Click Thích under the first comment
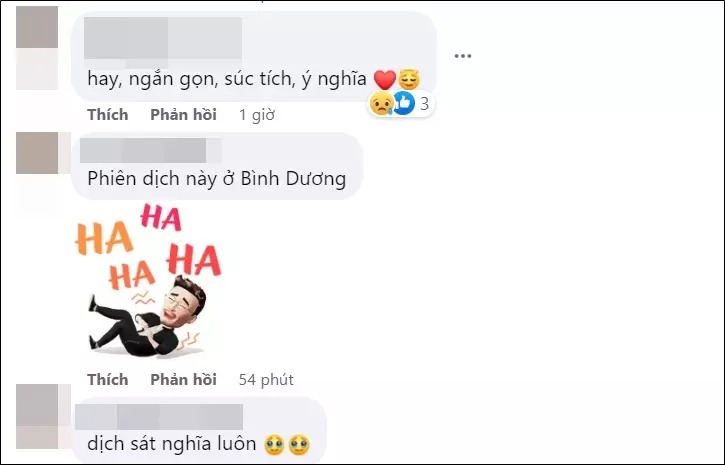Image resolution: width=725 pixels, height=465 pixels. [x=108, y=114]
